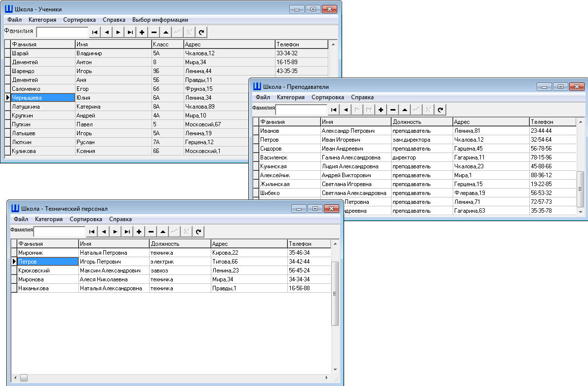Go to next record in Технический персонал window
This screenshot has height=386, width=588.
[x=115, y=232]
